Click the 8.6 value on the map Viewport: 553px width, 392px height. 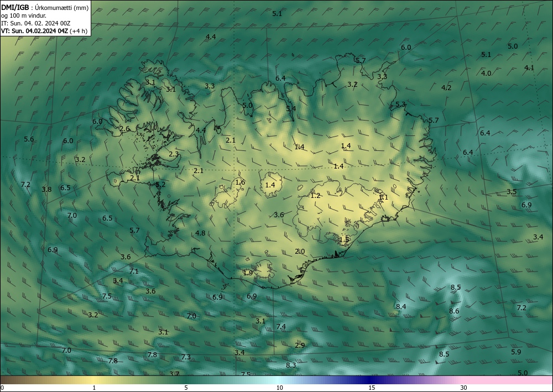(x=454, y=311)
